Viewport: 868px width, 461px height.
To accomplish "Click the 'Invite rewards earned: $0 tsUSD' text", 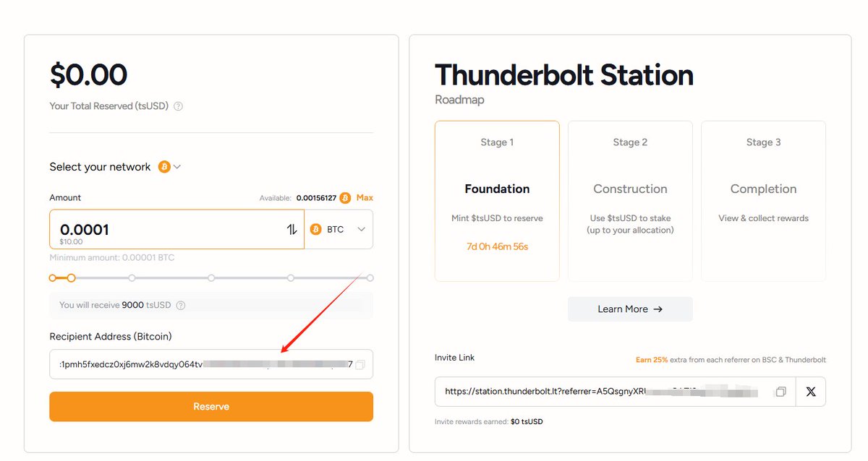I will point(488,421).
